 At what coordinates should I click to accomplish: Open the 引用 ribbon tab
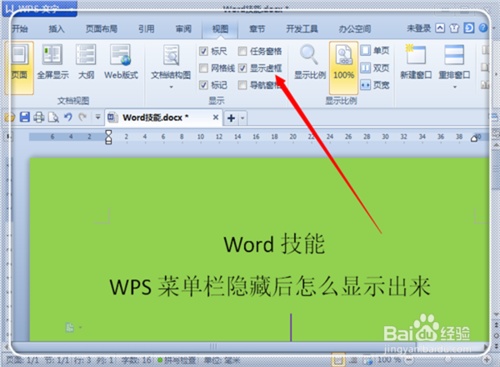[146, 29]
